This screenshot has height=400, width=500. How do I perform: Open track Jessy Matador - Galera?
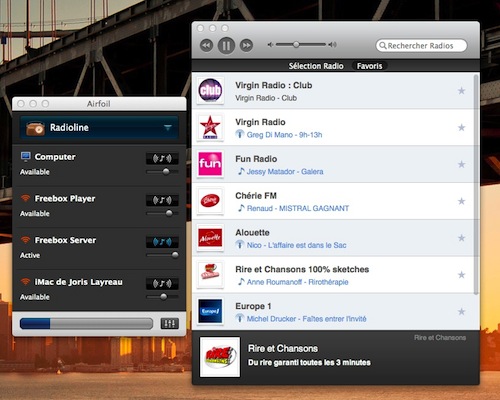(285, 172)
